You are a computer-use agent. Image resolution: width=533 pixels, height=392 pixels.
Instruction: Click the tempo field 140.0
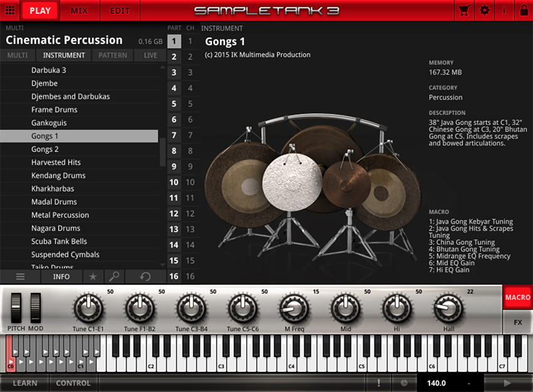click(x=436, y=383)
